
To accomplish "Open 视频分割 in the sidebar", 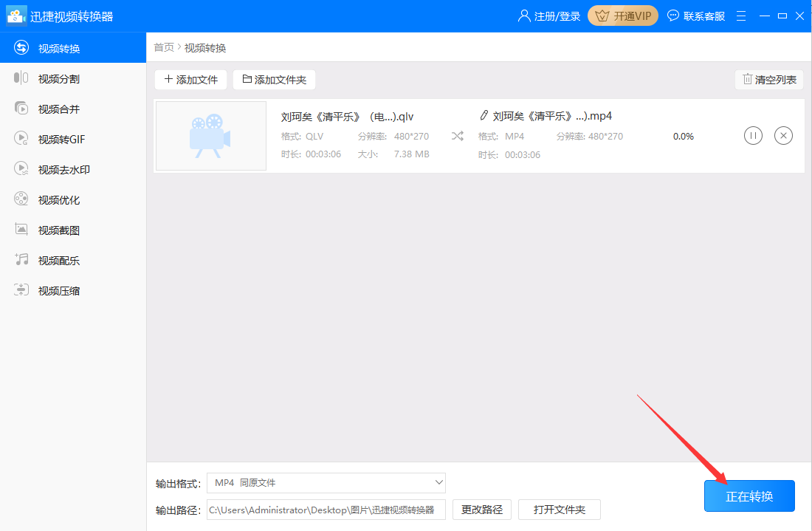I will (x=73, y=79).
